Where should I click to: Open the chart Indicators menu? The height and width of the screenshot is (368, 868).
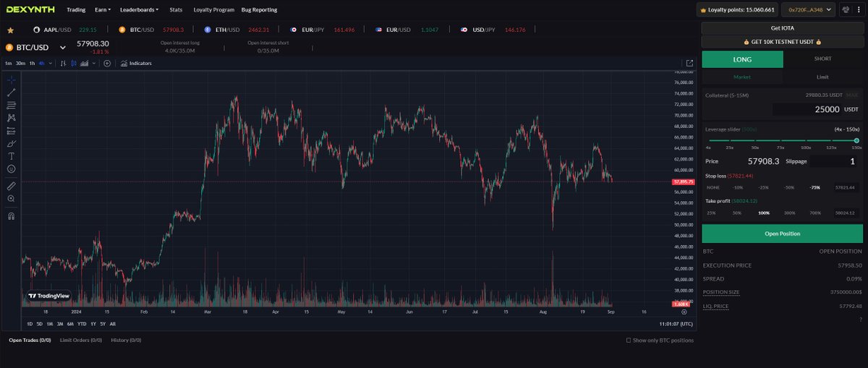pyautogui.click(x=137, y=64)
